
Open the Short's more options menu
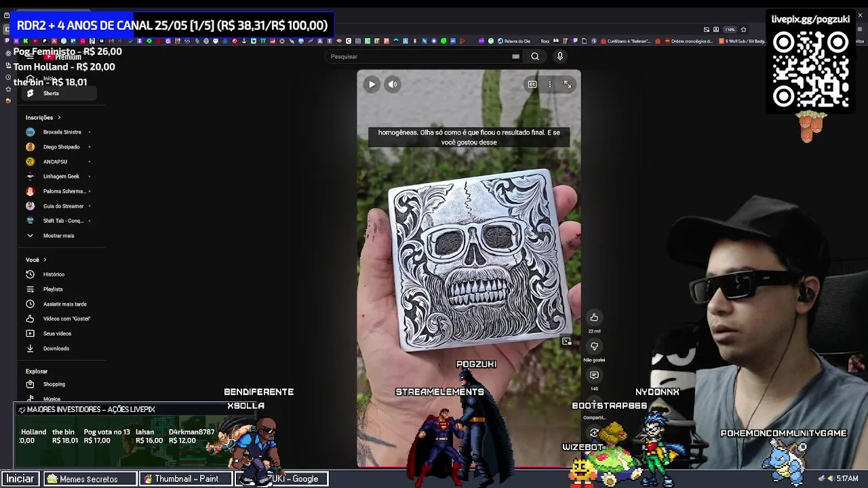pyautogui.click(x=550, y=84)
